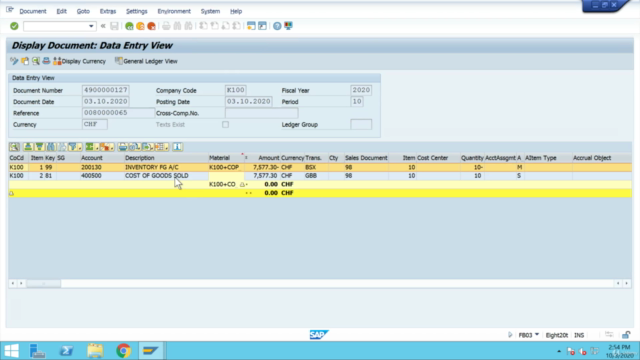
Task: Click the red Cancel icon
Action: coord(151,26)
